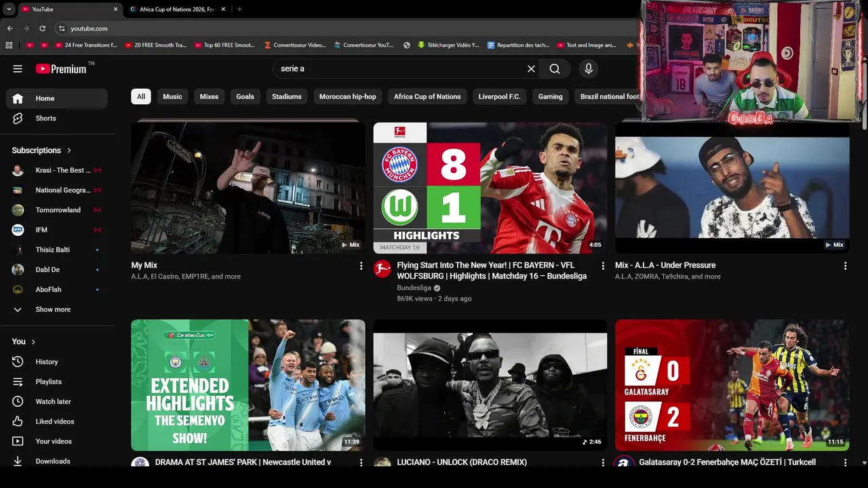Open Watch later list
This screenshot has width=868, height=488.
[x=56, y=401]
